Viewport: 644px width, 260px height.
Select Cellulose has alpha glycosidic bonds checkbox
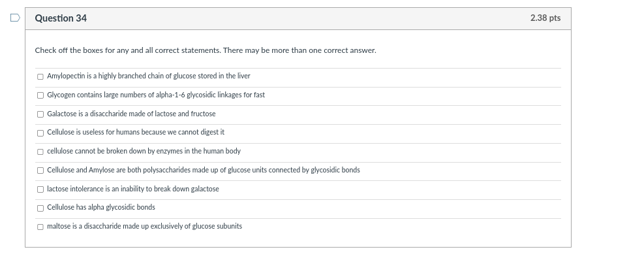tap(40, 208)
